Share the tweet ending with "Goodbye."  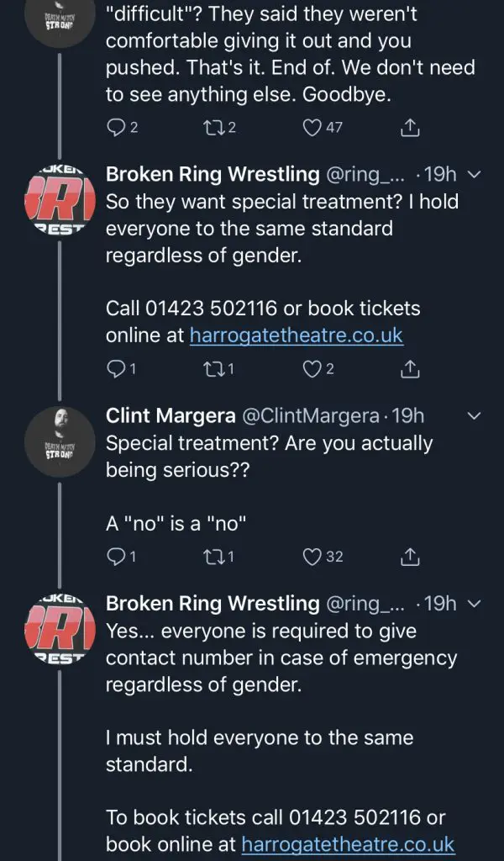(x=410, y=127)
